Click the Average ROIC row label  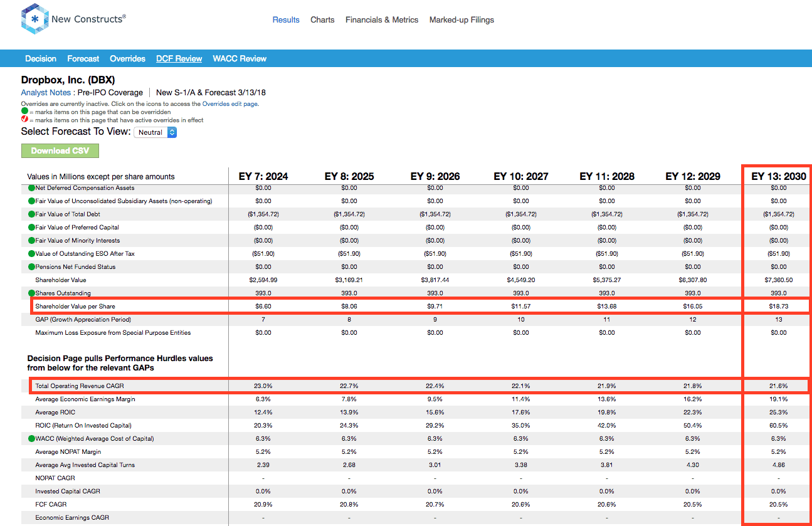tap(55, 413)
